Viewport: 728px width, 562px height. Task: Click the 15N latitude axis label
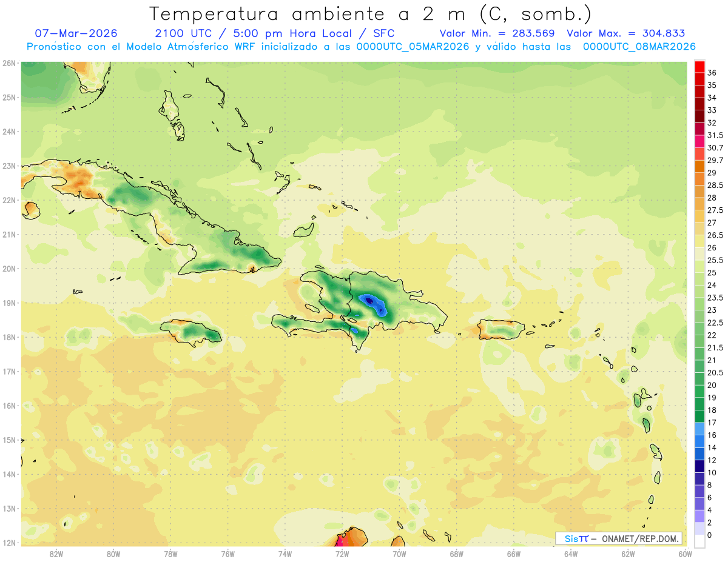click(x=9, y=440)
